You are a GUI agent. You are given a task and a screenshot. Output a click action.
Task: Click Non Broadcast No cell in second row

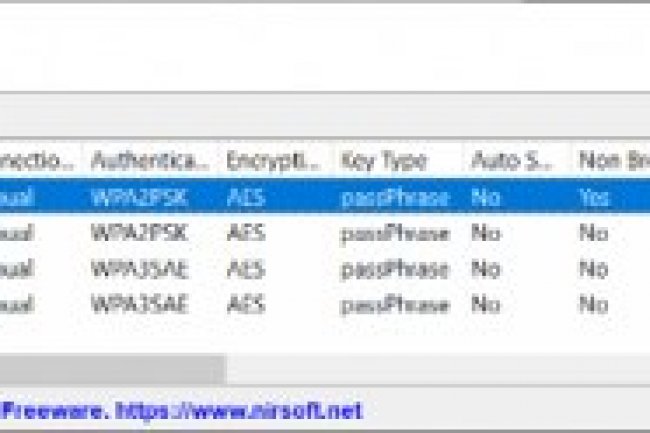tap(593, 234)
